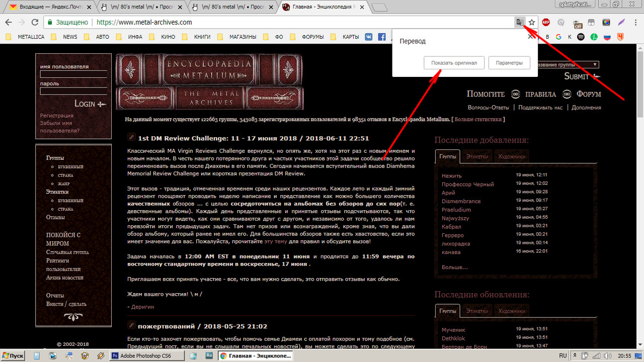644x362 pixels.
Task: Click the Login button
Action: 91,104
